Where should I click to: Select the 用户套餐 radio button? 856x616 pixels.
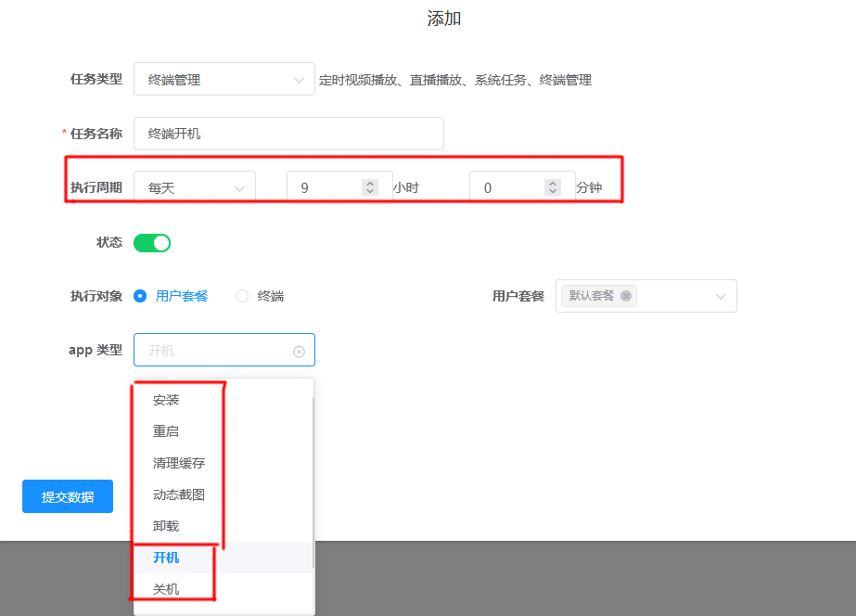coord(140,296)
